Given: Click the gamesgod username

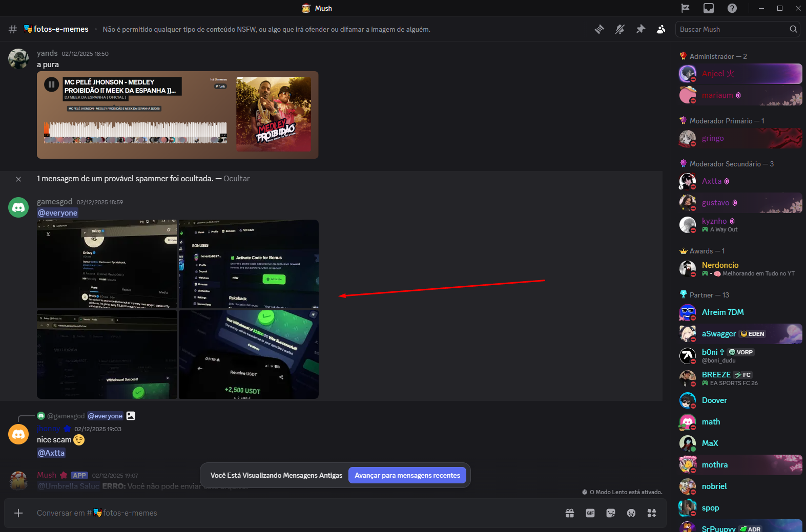Looking at the screenshot, I should 55,202.
